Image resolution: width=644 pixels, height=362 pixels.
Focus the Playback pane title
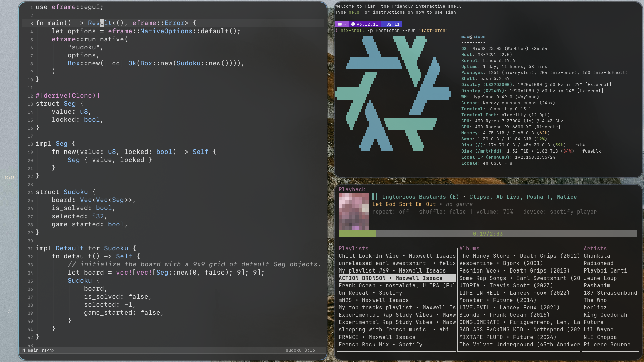pyautogui.click(x=352, y=189)
